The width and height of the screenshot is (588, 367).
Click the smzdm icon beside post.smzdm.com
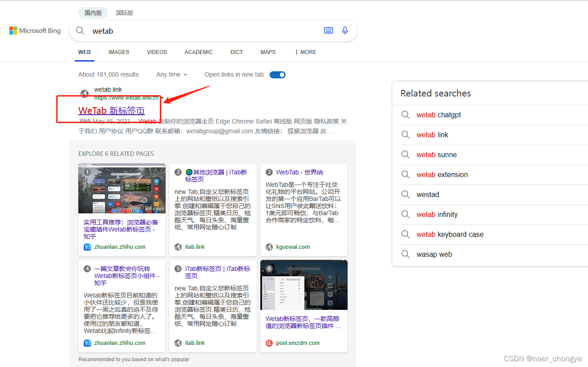(269, 343)
